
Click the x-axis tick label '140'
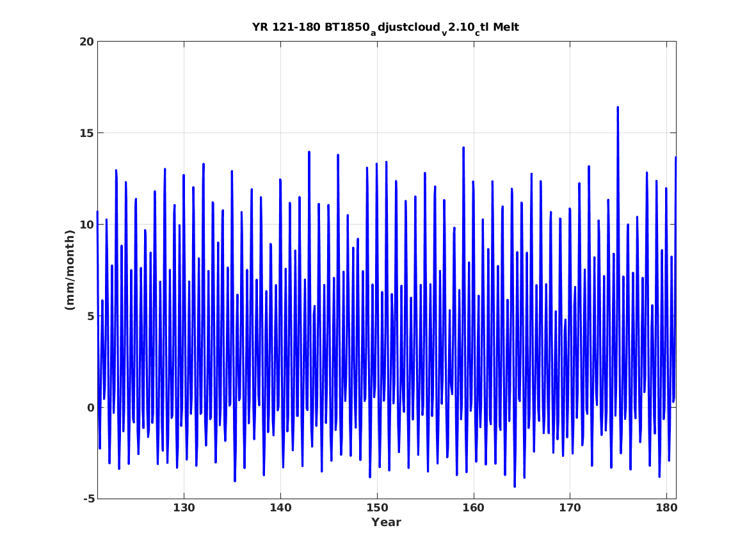pos(280,508)
